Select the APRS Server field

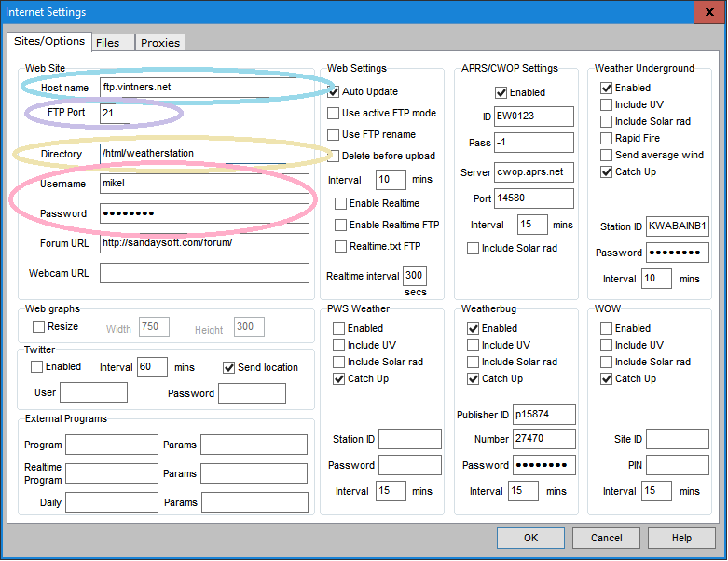click(x=534, y=172)
